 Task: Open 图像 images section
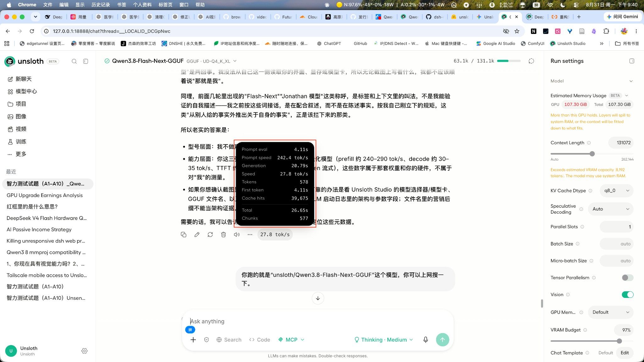click(x=17, y=117)
